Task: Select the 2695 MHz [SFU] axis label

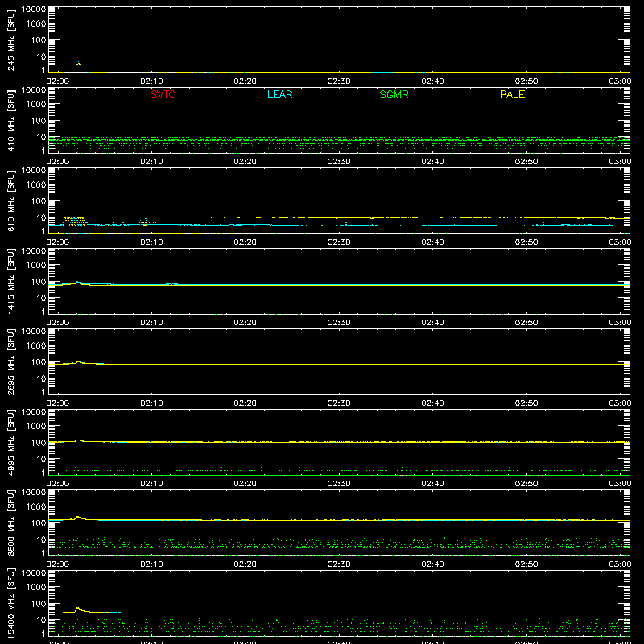Action: point(10,361)
